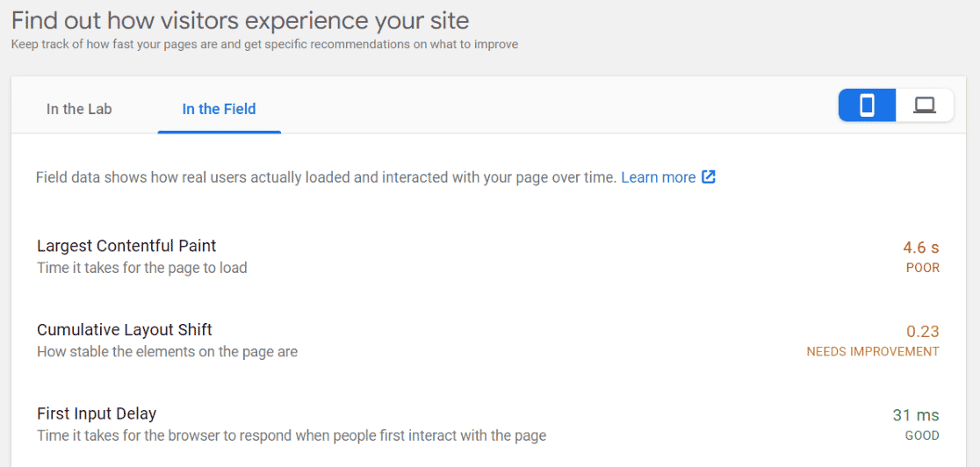This screenshot has height=467, width=980.
Task: Click the 'Field data shows how real users' sentence
Action: point(326,177)
